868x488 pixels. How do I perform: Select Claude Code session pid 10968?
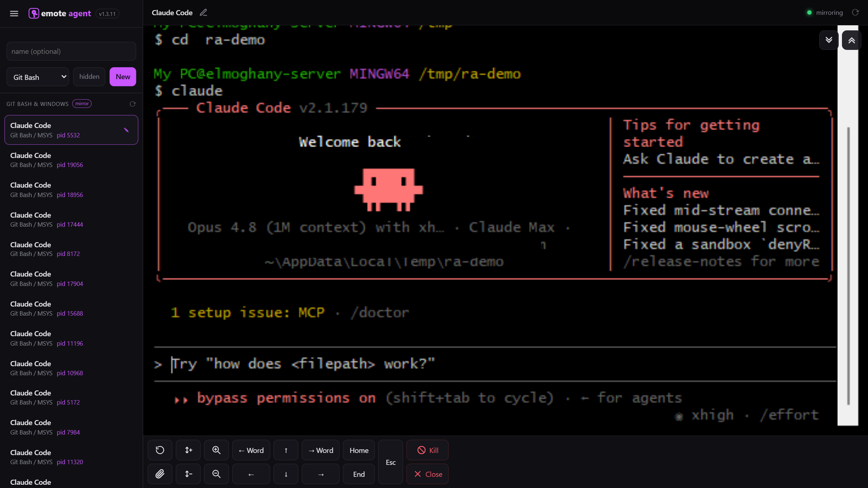tap(71, 368)
